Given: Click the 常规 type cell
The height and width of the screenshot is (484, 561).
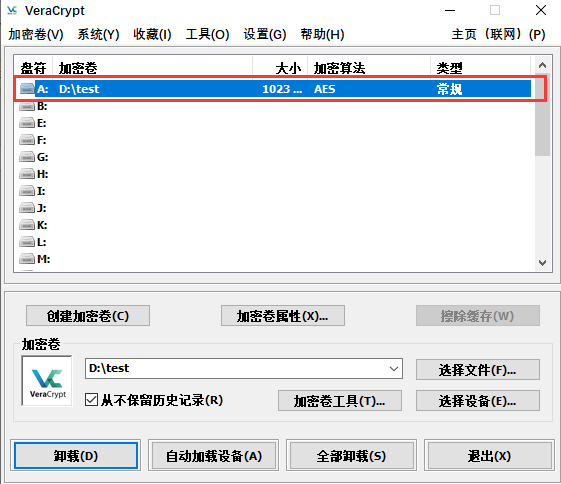Looking at the screenshot, I should coord(449,89).
